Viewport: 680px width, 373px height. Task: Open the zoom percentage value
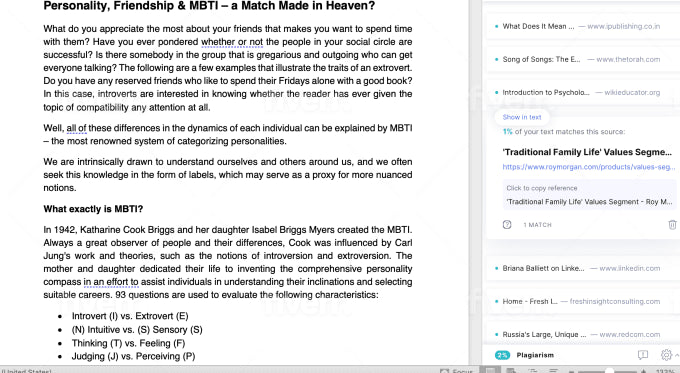(665, 371)
